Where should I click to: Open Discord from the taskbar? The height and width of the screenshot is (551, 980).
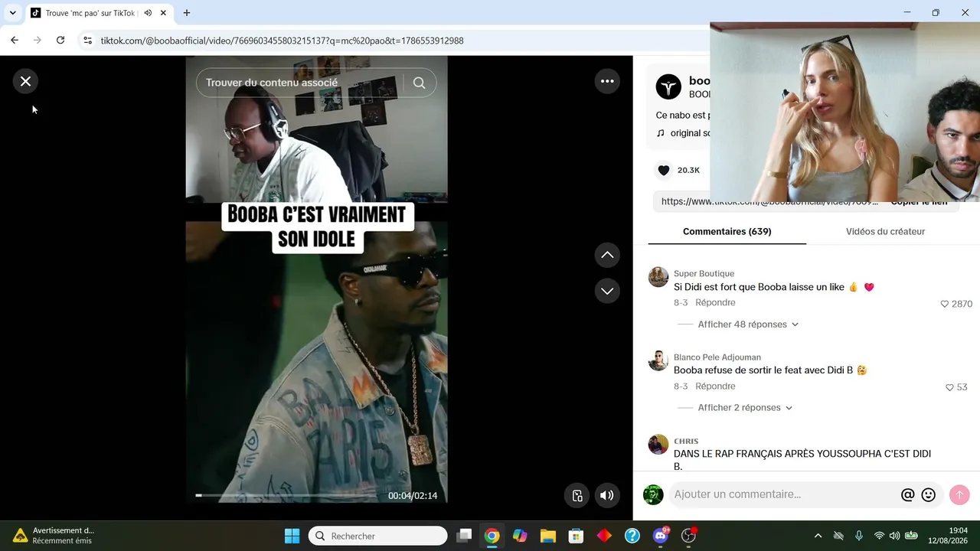click(661, 536)
